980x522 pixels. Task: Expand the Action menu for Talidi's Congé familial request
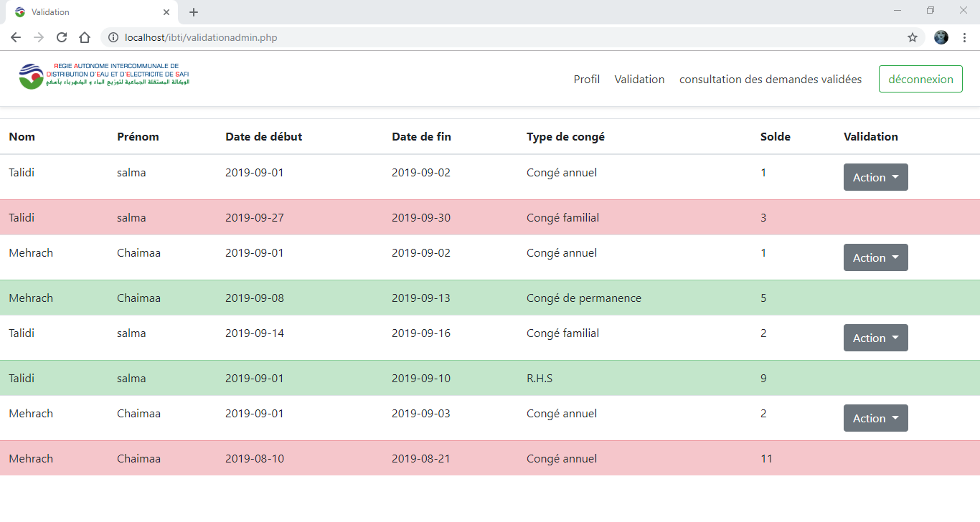(875, 338)
